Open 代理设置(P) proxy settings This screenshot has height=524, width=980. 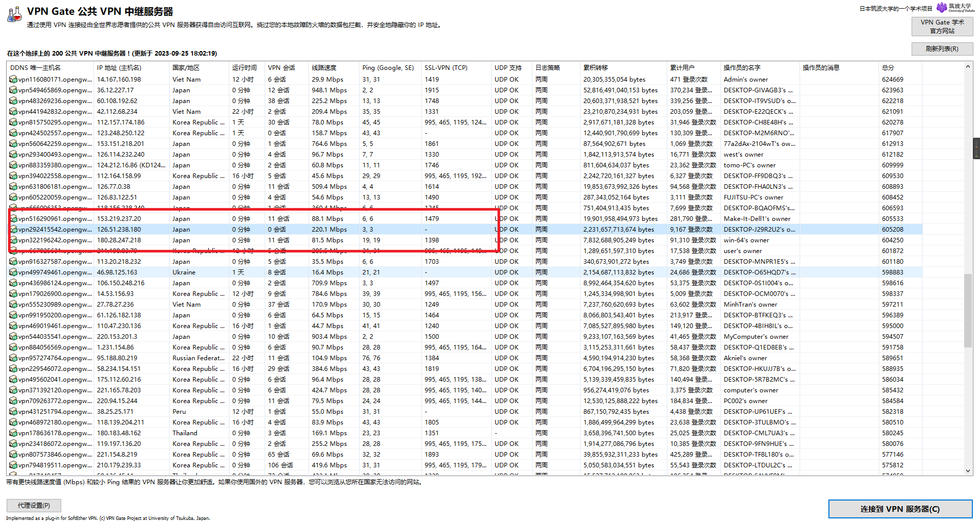[34, 506]
